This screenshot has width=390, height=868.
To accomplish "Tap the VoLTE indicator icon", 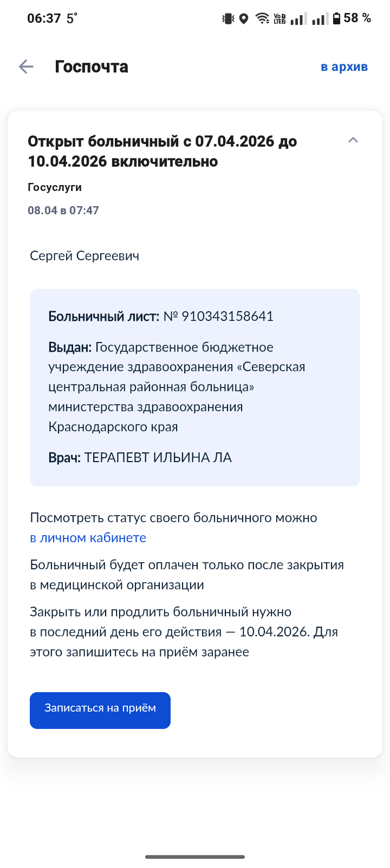I will (279, 19).
